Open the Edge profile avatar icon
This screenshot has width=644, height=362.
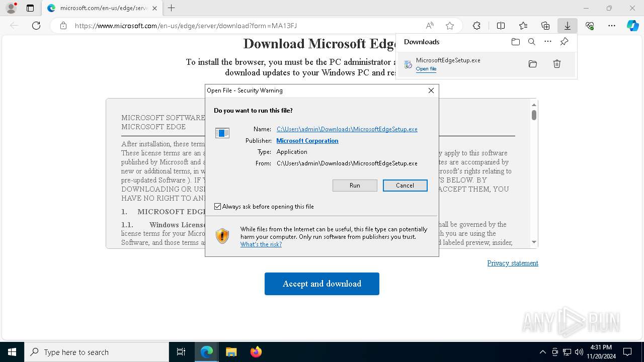(11, 8)
